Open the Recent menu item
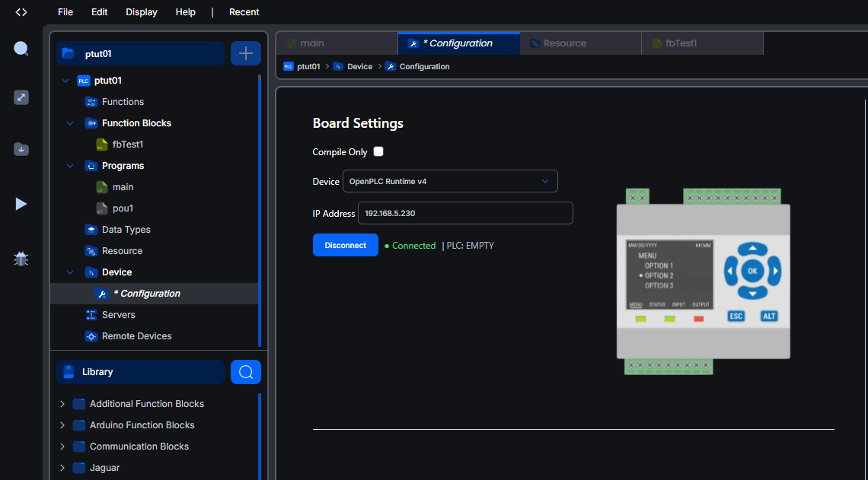The height and width of the screenshot is (480, 868). 244,12
